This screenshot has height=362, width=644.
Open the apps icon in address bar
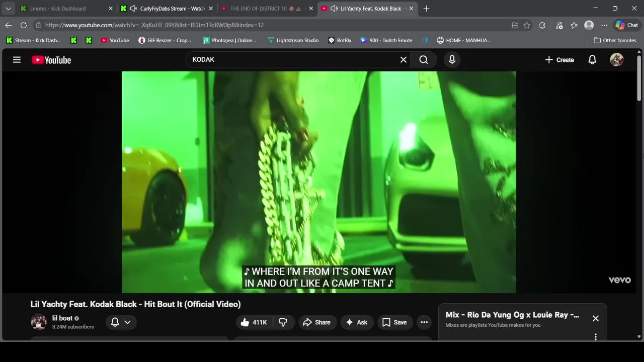tap(515, 25)
